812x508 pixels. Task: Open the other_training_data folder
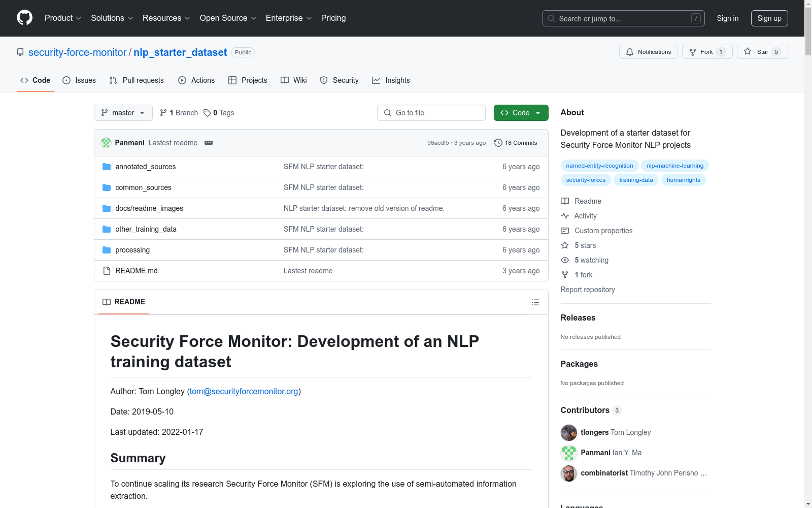pyautogui.click(x=146, y=229)
